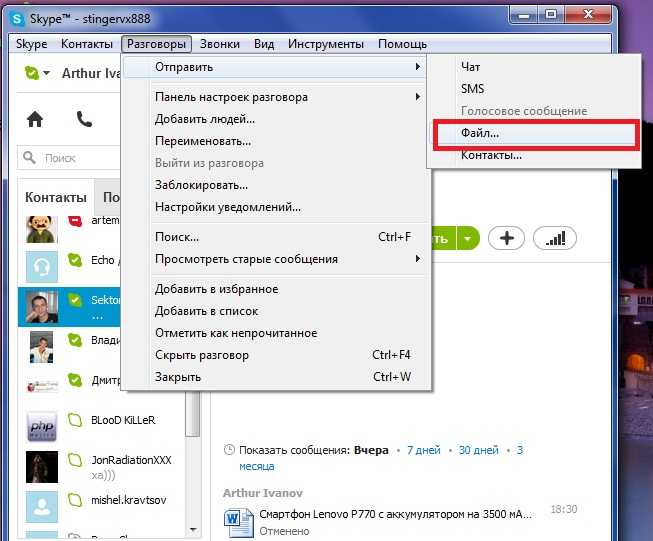The width and height of the screenshot is (653, 541).
Task: Choose Контакты... in send submenu
Action: point(534,155)
